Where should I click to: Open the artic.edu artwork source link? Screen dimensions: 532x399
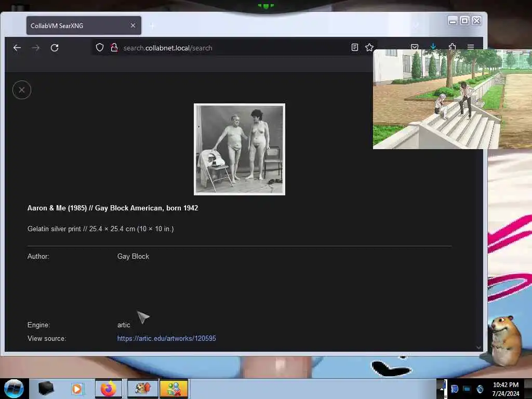click(x=167, y=338)
